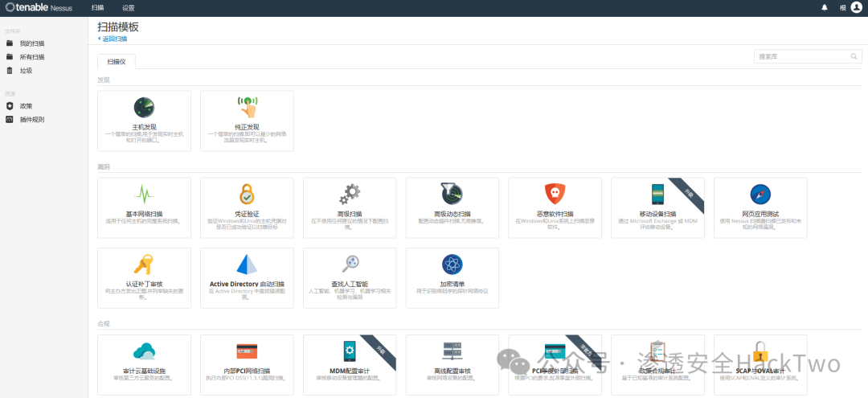This screenshot has width=868, height=398.
Task: Click the 高级动态扫描 title text
Action: (452, 214)
